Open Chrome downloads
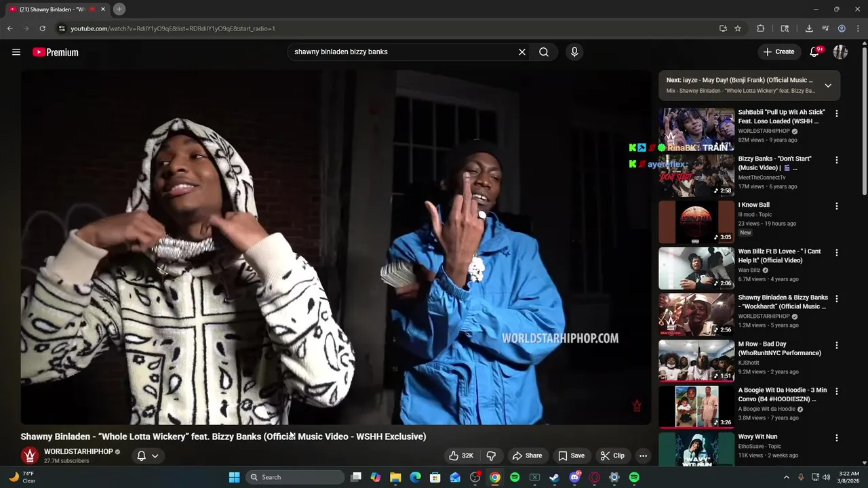 [809, 28]
